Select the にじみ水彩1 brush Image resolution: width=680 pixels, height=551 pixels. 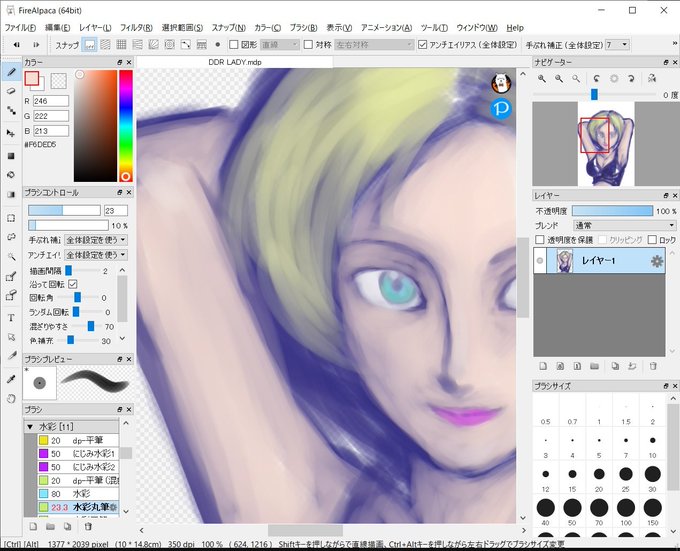click(78, 454)
